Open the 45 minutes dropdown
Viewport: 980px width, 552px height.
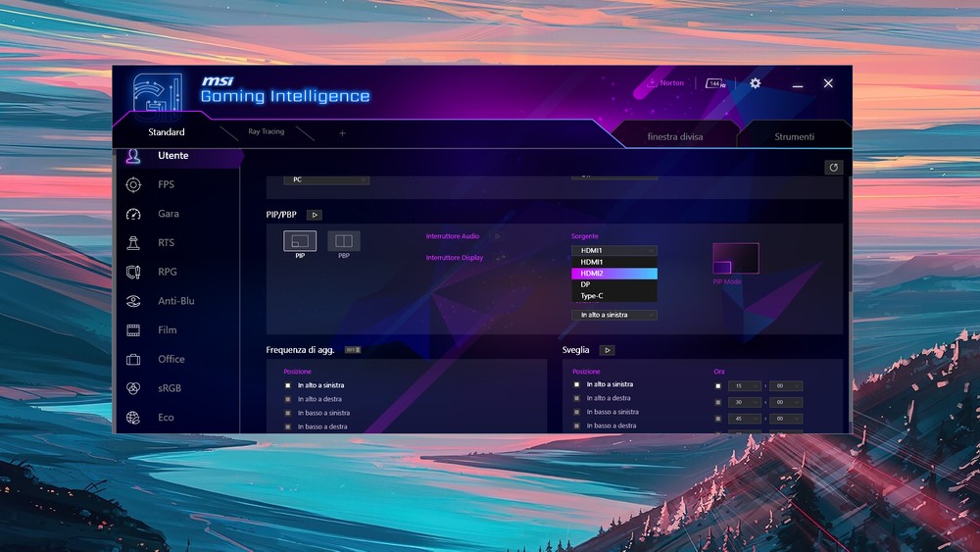click(745, 419)
